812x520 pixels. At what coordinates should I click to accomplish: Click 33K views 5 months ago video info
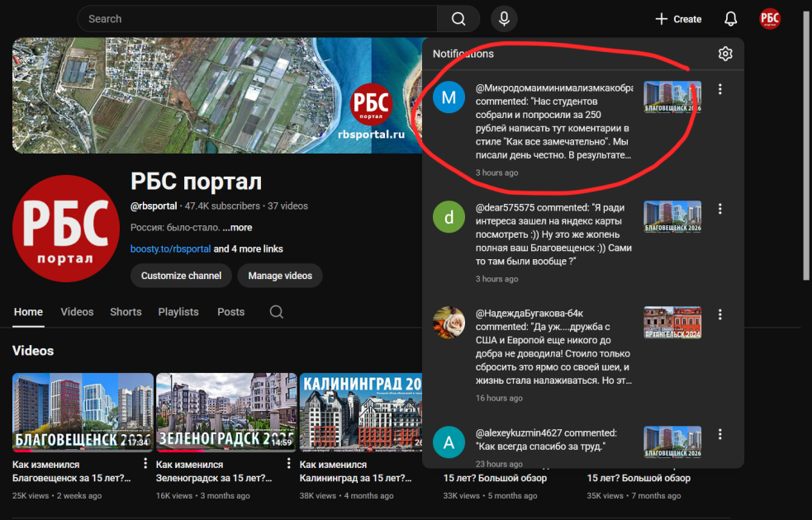(x=490, y=496)
